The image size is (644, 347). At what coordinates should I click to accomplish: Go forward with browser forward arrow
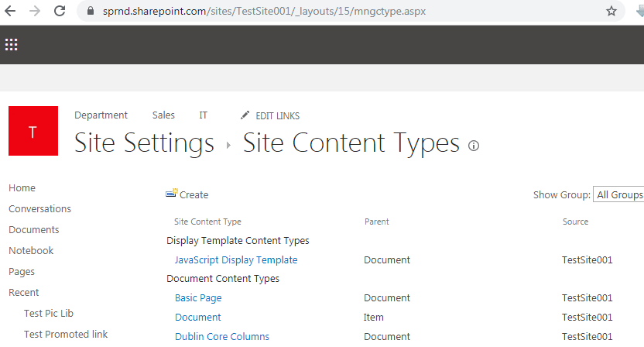click(x=35, y=11)
